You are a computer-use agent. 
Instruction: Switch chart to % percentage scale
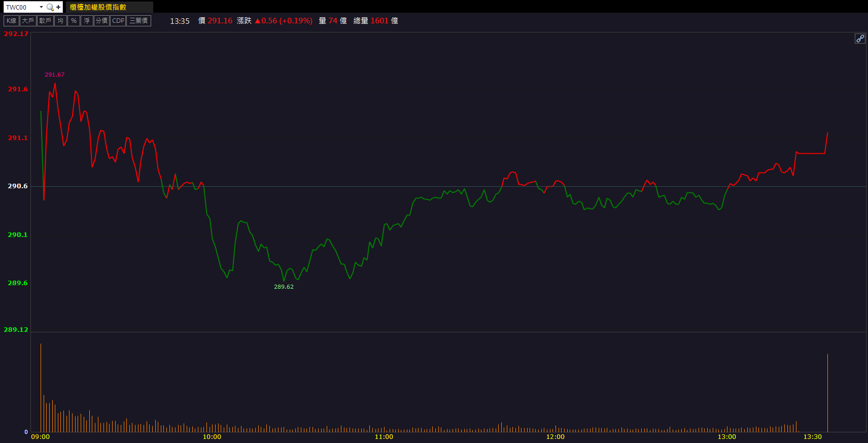pyautogui.click(x=74, y=21)
